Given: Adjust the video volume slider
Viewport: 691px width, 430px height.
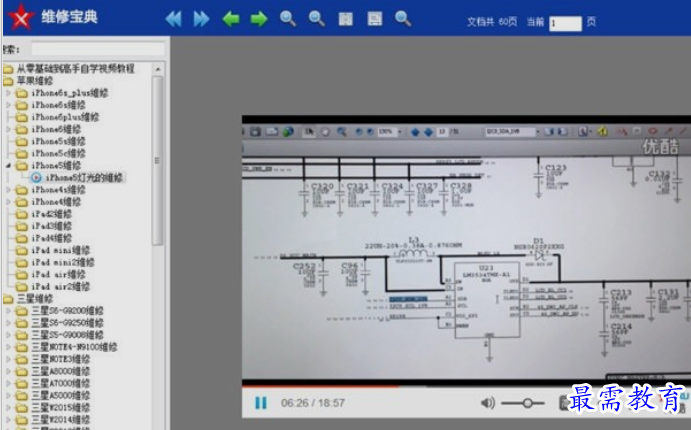Looking at the screenshot, I should pos(523,403).
